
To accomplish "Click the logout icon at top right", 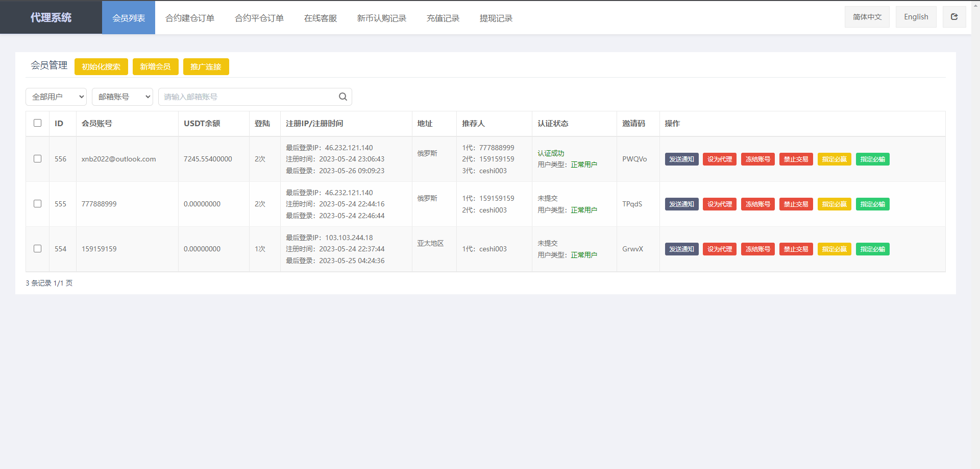I will coord(954,16).
